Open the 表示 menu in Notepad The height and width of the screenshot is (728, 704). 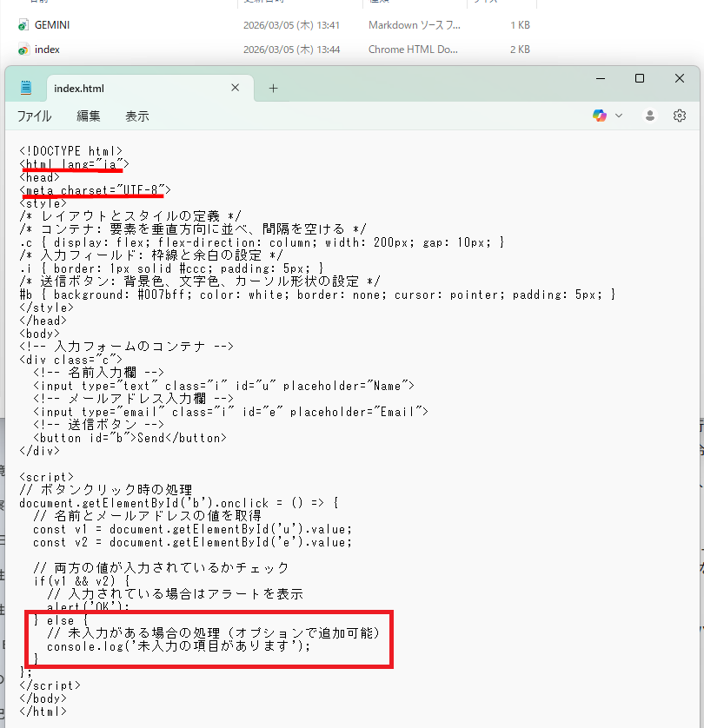[x=137, y=116]
